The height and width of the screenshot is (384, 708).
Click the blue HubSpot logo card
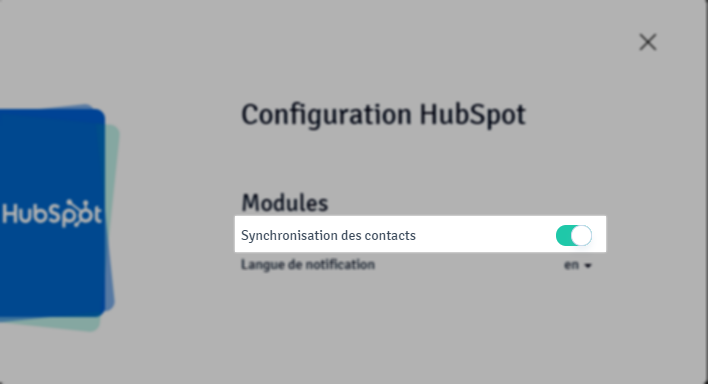click(x=52, y=214)
